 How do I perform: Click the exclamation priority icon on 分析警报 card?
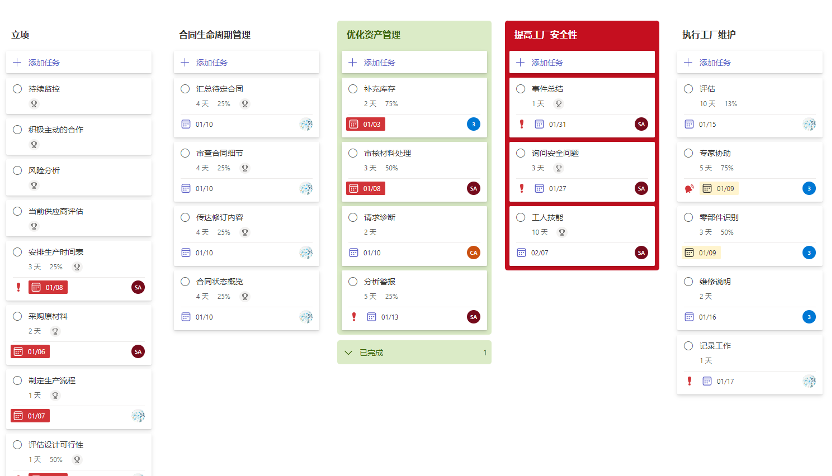354,317
